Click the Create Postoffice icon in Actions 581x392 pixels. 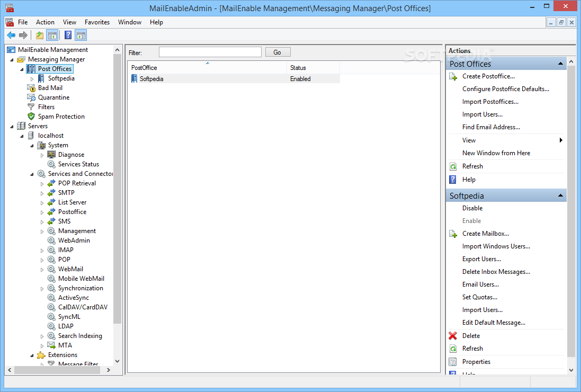pos(453,77)
